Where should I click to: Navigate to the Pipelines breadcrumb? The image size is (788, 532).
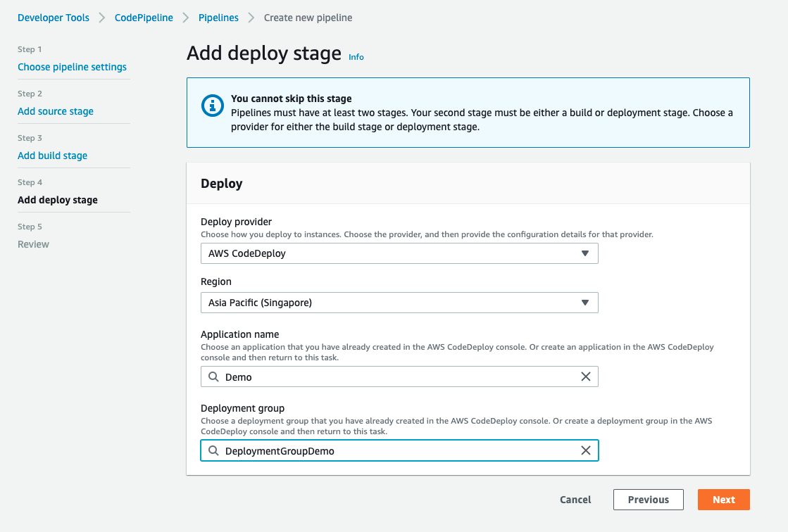pos(218,18)
